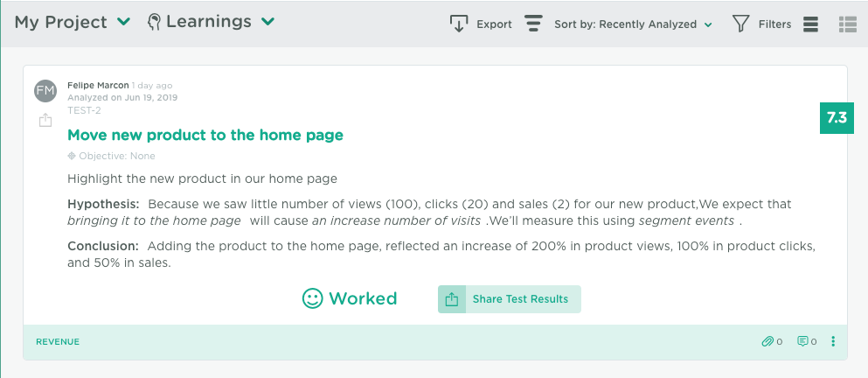Click the Export label

tap(495, 24)
